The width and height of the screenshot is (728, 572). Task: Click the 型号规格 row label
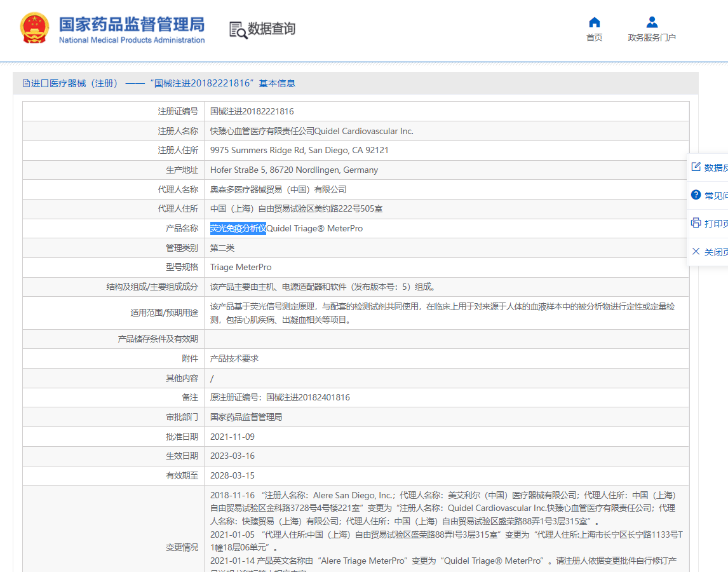point(182,268)
